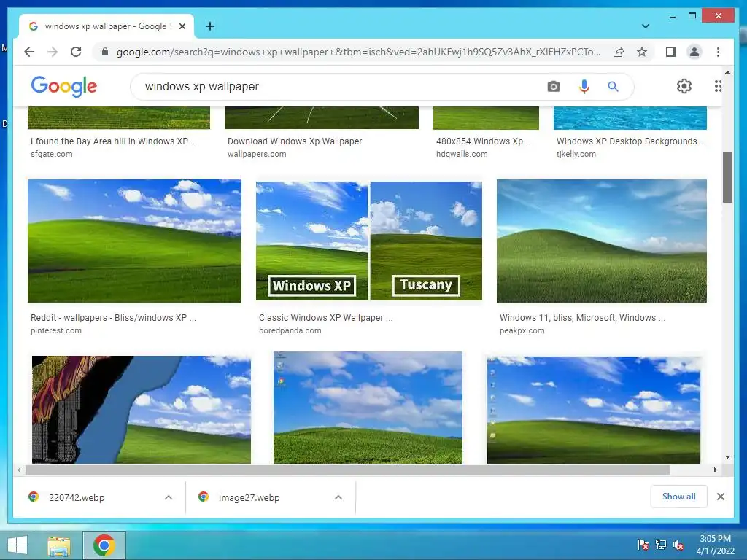Image resolution: width=747 pixels, height=560 pixels.
Task: View site info via padlock icon
Action: point(105,52)
